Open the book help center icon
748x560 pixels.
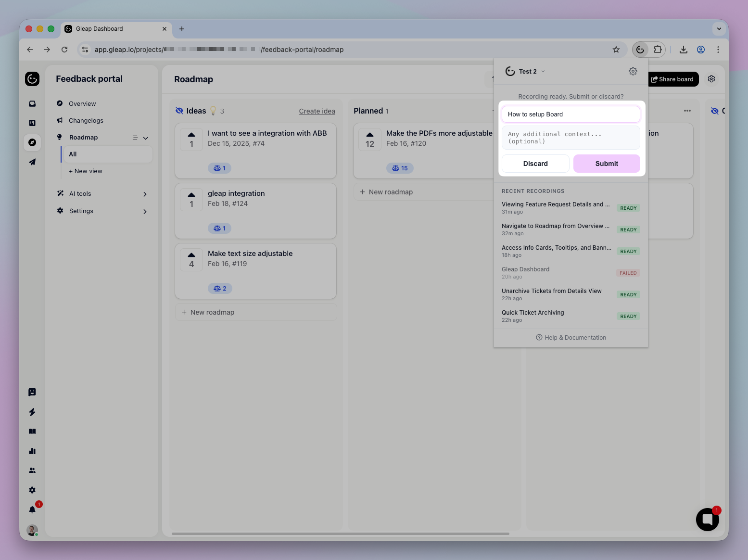click(32, 432)
